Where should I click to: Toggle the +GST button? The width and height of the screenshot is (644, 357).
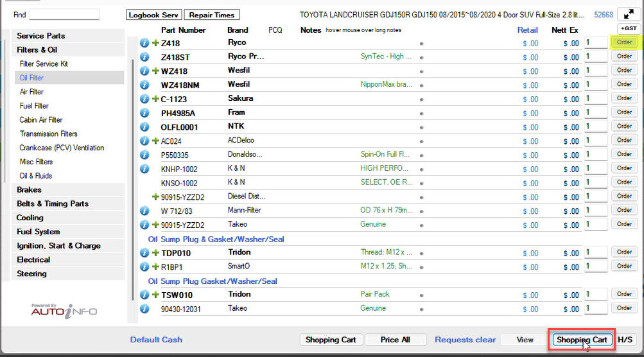click(x=629, y=28)
